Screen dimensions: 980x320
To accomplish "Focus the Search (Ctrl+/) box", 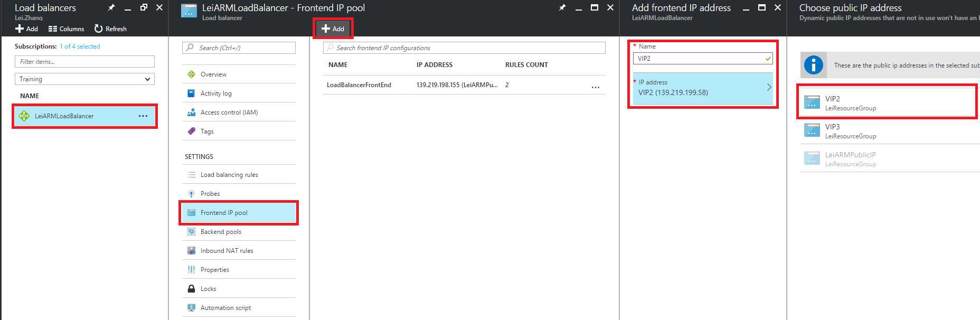I will [239, 48].
